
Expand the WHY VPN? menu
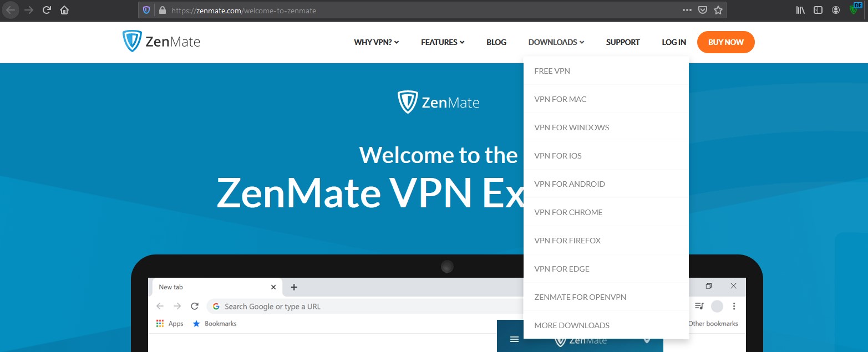click(x=377, y=42)
